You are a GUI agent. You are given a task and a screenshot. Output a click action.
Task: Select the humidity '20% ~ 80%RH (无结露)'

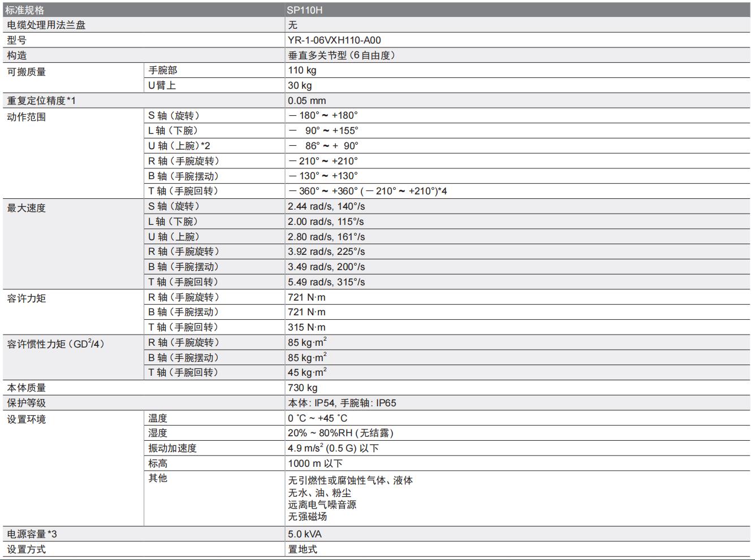click(x=340, y=433)
